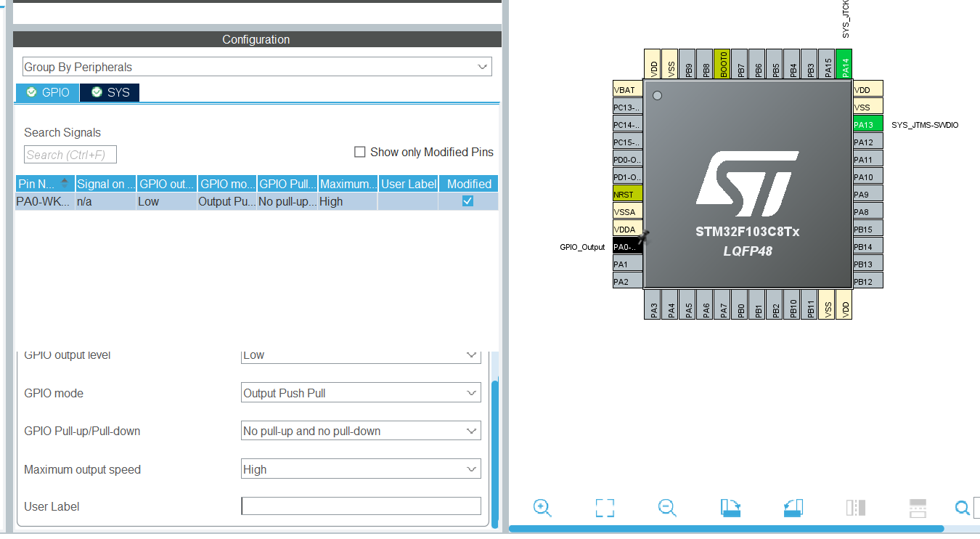Click the User Label column header
This screenshot has width=980, height=539.
pos(409,184)
